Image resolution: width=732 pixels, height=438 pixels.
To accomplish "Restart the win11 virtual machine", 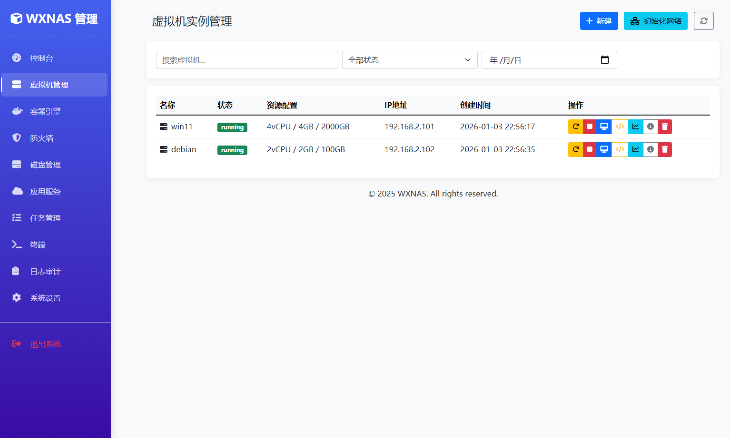I will coord(575,127).
